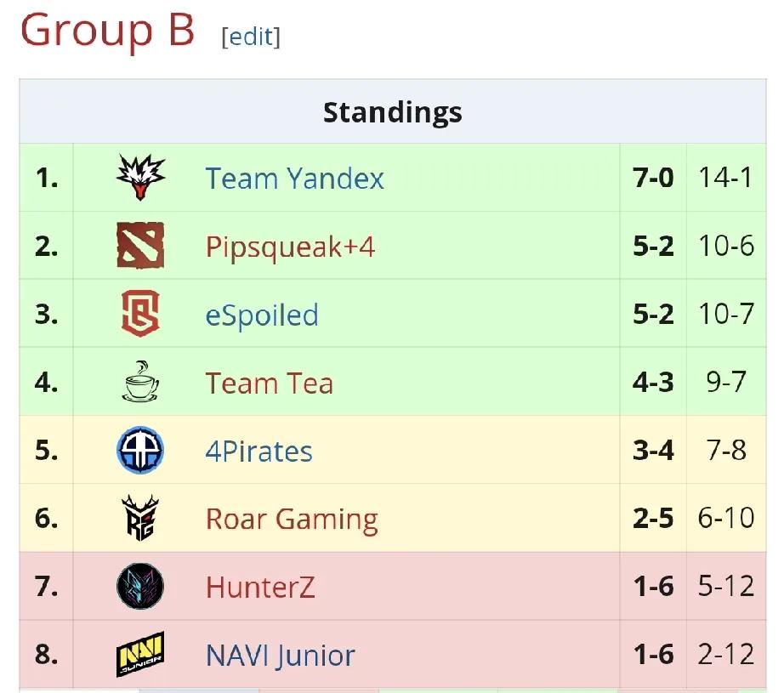Visit the HunterZ team page
Image resolution: width=784 pixels, height=693 pixels.
pos(260,587)
